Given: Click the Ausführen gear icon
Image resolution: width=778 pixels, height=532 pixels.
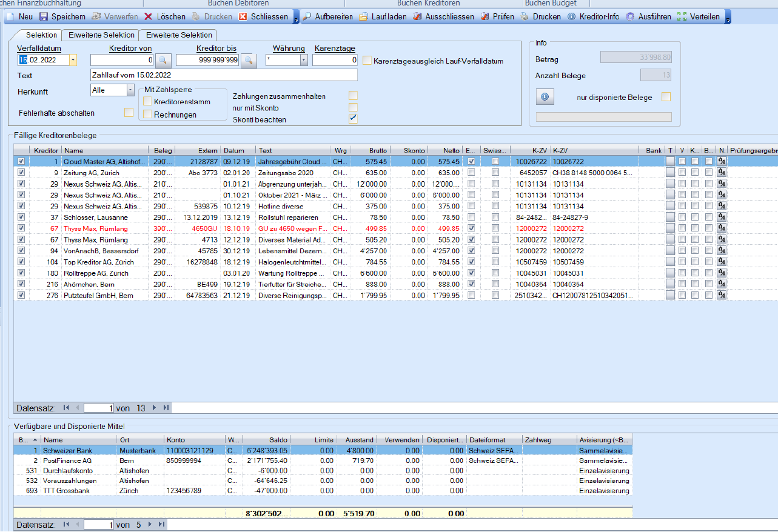Looking at the screenshot, I should (x=630, y=17).
